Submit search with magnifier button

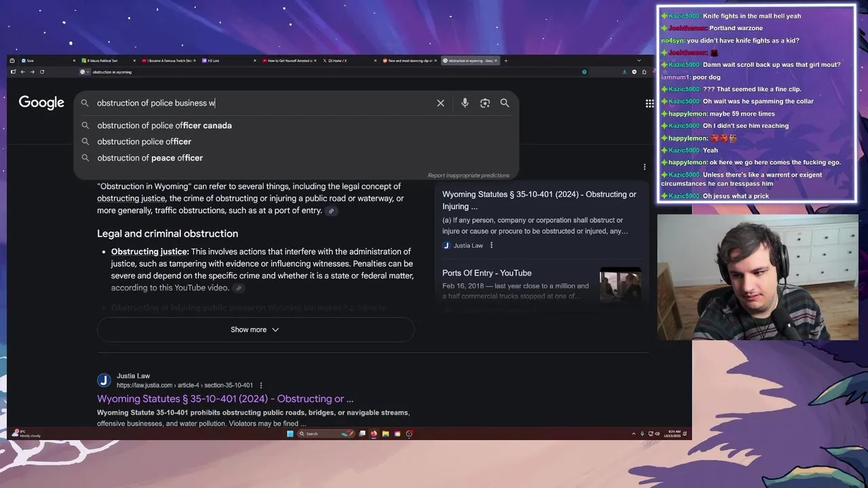point(505,103)
